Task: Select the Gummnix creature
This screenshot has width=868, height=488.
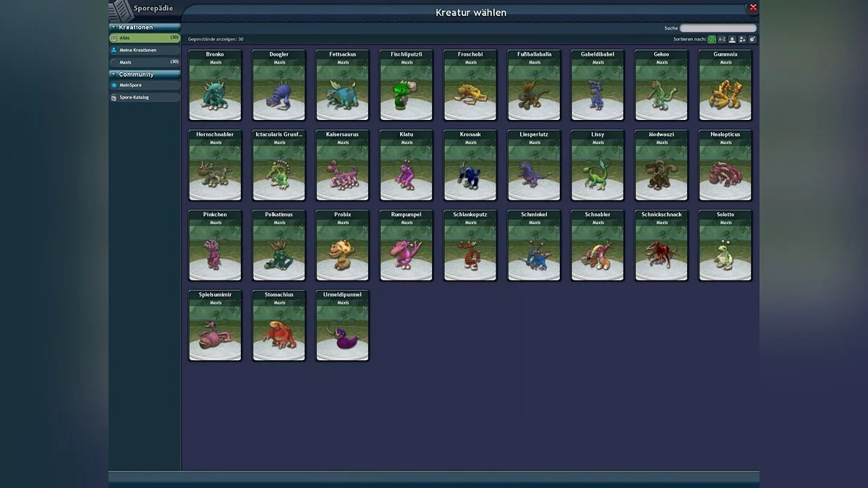Action: point(726,85)
